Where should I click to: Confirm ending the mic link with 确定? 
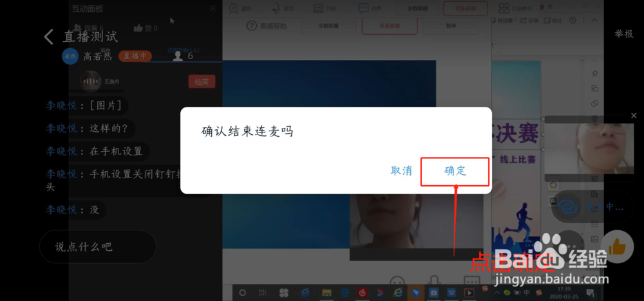coord(455,172)
